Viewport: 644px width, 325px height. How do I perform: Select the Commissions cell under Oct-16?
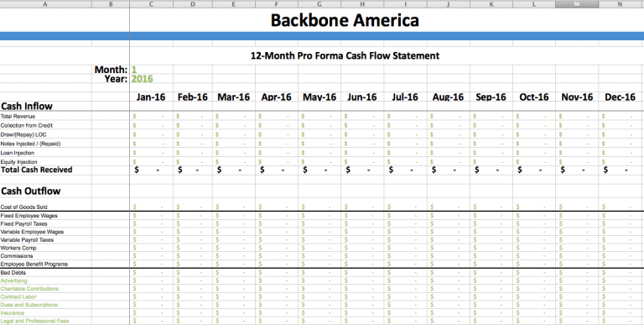534,256
